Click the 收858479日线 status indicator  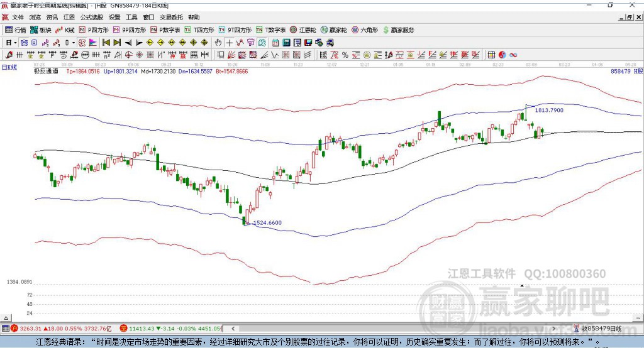click(598, 329)
